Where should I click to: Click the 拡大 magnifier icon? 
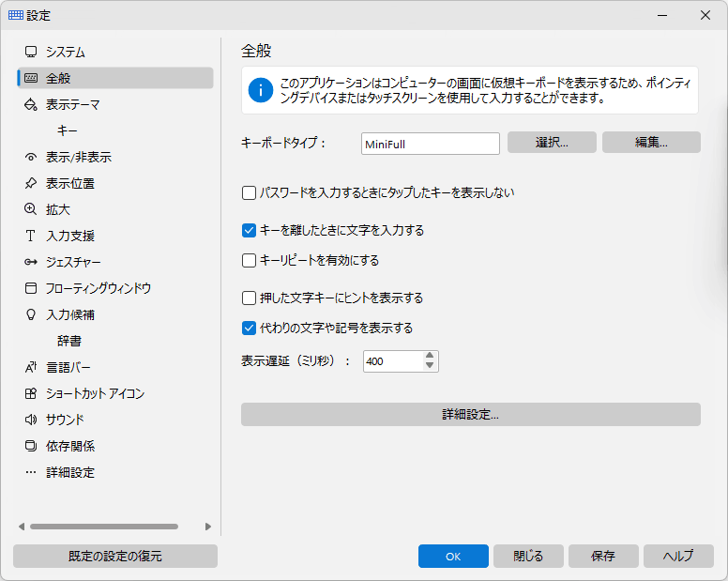pyautogui.click(x=31, y=209)
